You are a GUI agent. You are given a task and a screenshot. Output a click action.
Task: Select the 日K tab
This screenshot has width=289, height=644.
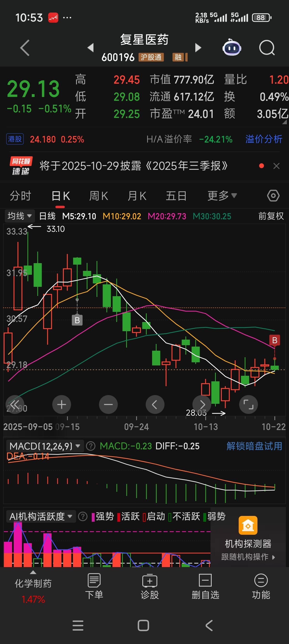pyautogui.click(x=60, y=196)
